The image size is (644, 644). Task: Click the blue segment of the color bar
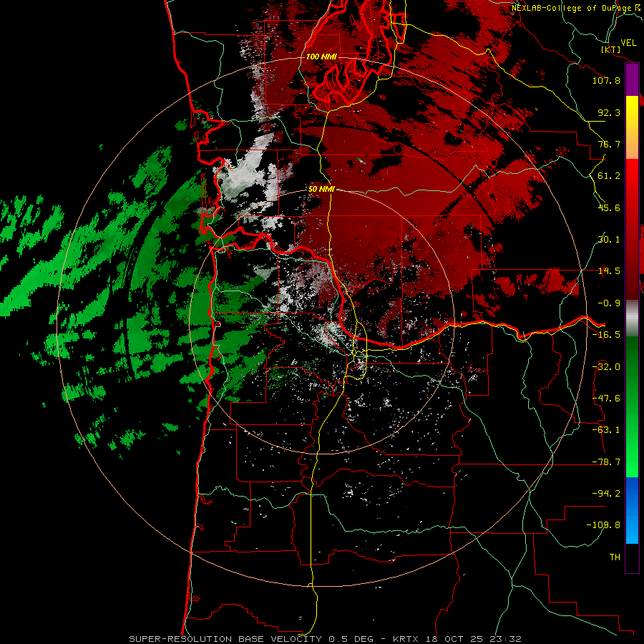pyautogui.click(x=632, y=510)
